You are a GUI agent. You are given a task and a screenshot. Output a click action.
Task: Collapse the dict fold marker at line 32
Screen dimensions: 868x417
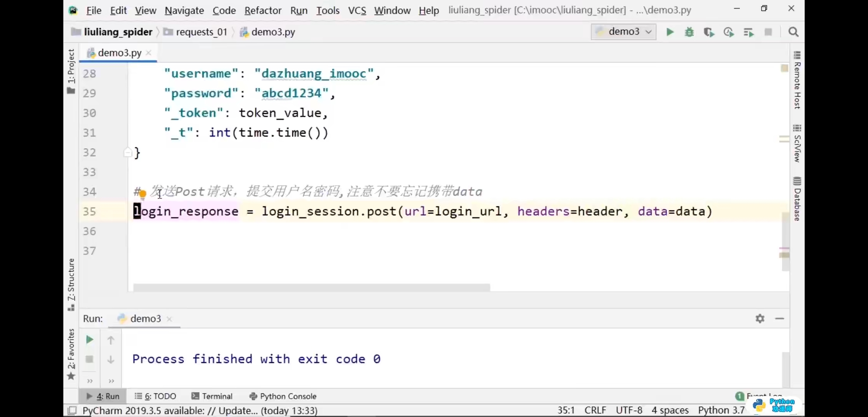[x=128, y=153]
